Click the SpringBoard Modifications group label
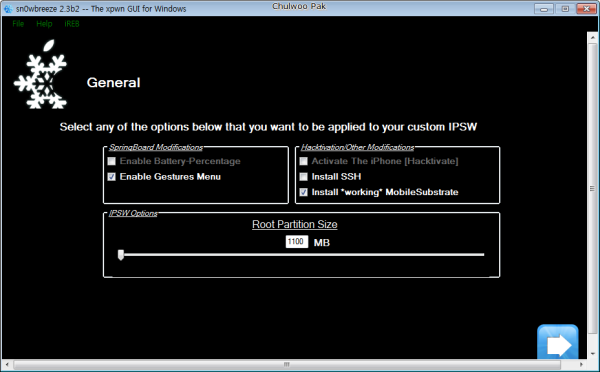 (x=156, y=147)
